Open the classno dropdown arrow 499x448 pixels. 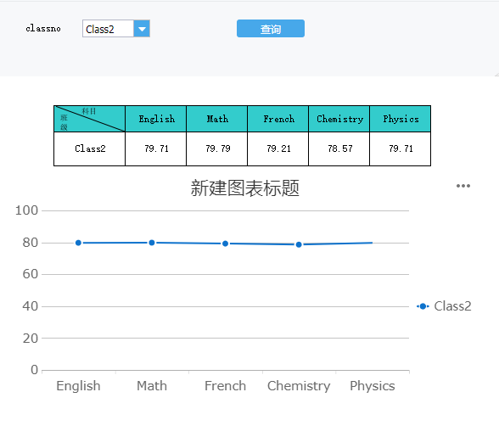point(142,29)
